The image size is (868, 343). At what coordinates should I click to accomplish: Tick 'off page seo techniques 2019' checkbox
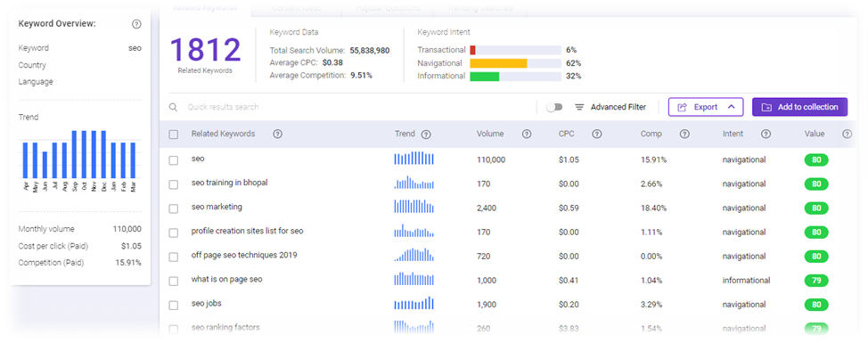tap(173, 257)
